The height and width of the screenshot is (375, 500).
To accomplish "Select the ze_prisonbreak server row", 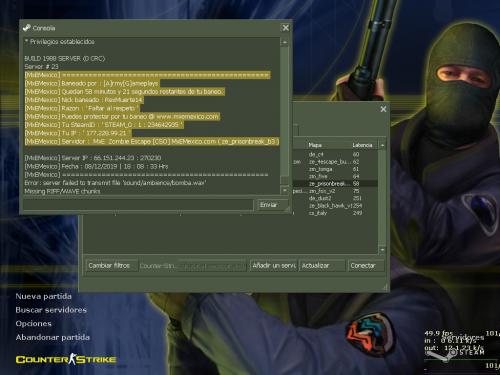I will pos(335,184).
